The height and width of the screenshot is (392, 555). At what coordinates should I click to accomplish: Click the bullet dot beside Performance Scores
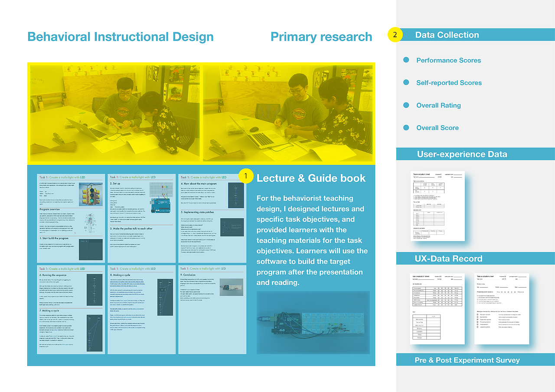pos(406,60)
